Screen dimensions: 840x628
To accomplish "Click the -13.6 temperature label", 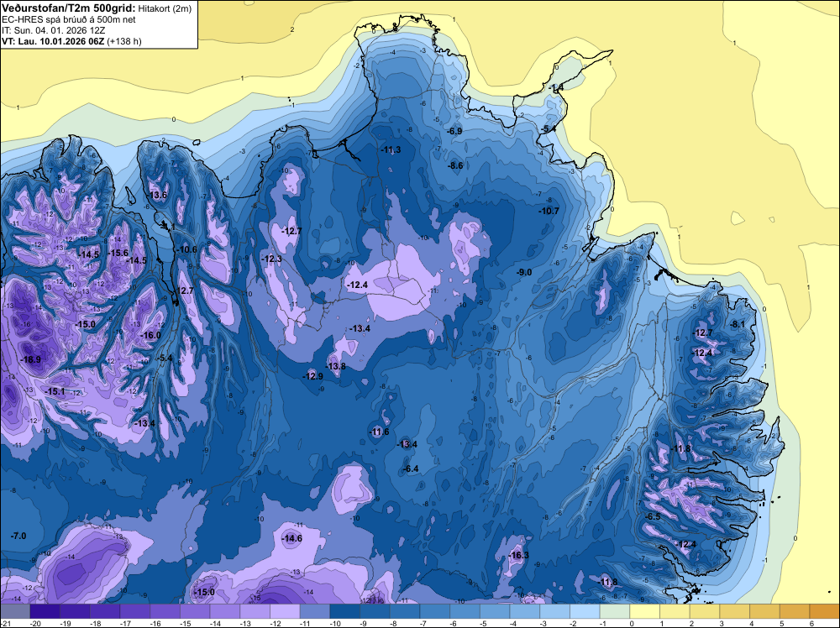I will 157,195.
